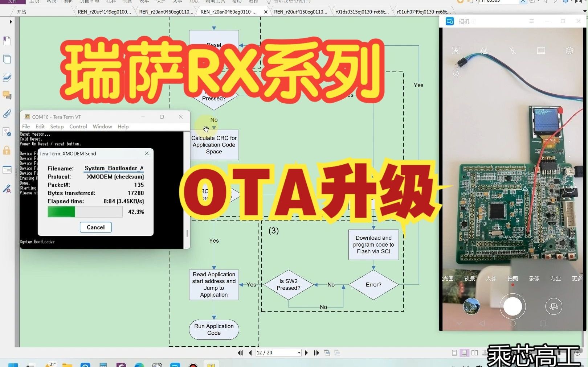The width and height of the screenshot is (588, 367).
Task: Cancel the XMODEM file transfer
Action: click(x=95, y=227)
